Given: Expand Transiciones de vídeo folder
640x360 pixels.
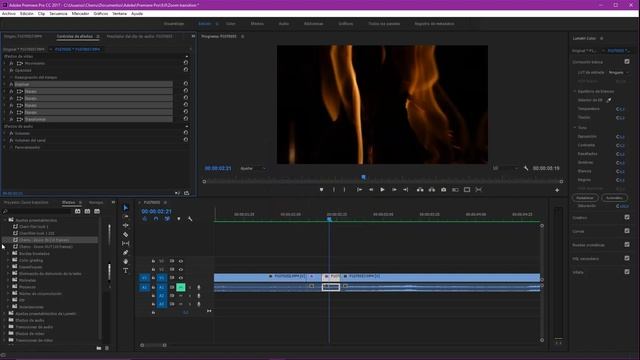Looking at the screenshot, I should 4,340.
